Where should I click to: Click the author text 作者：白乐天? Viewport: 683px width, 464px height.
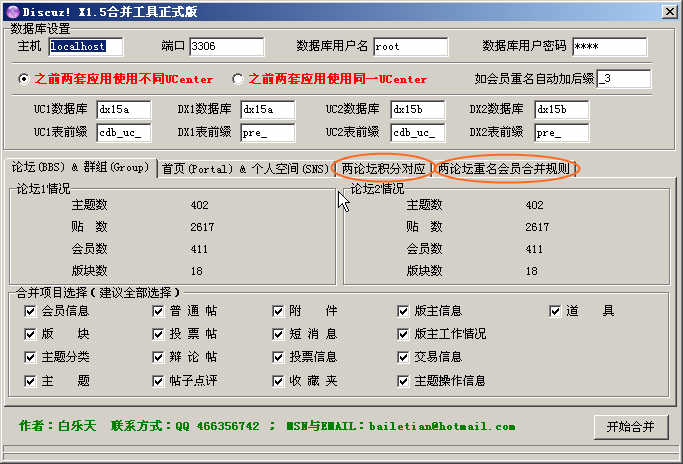pos(57,426)
